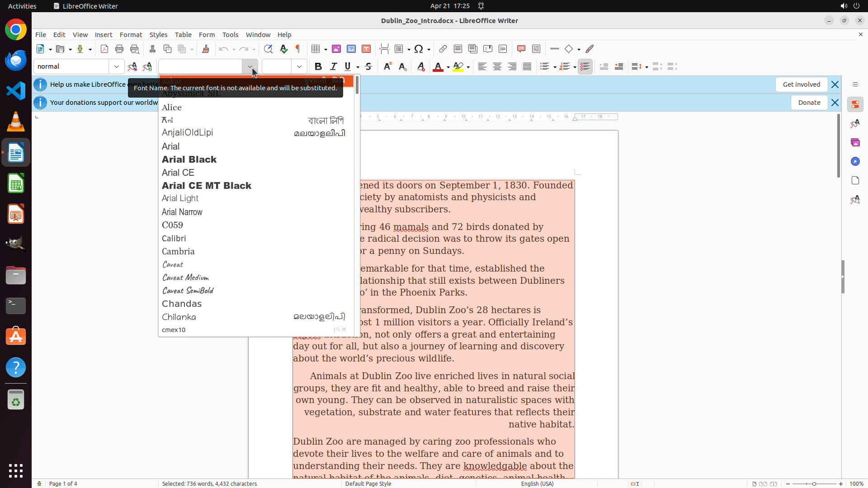
Task: Click the Insert Hyperlink icon
Action: coord(443,49)
